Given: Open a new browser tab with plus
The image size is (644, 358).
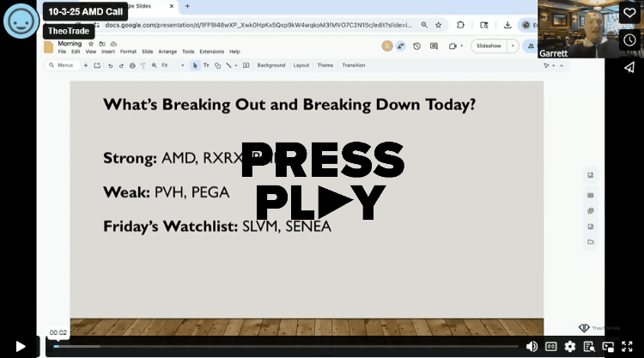Looking at the screenshot, I should point(187,6).
